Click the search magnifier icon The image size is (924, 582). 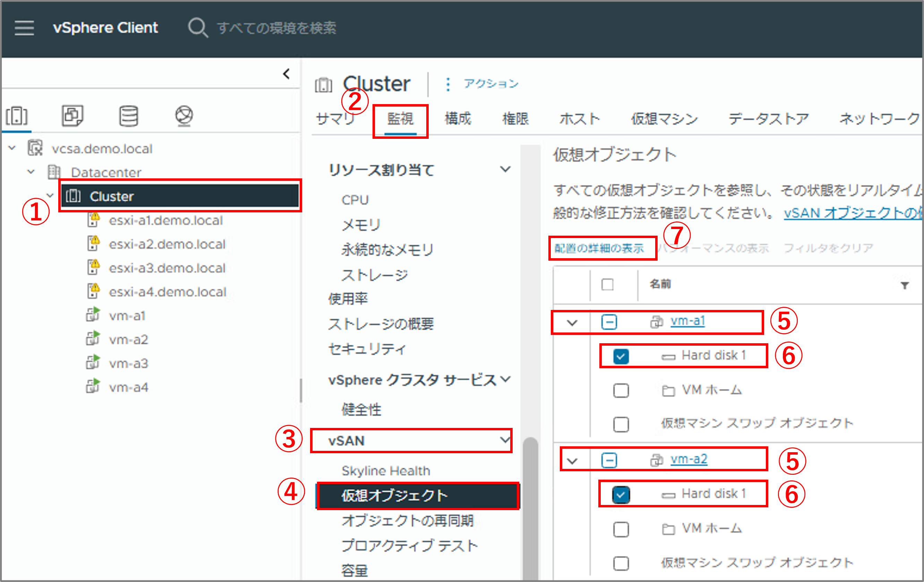point(198,28)
